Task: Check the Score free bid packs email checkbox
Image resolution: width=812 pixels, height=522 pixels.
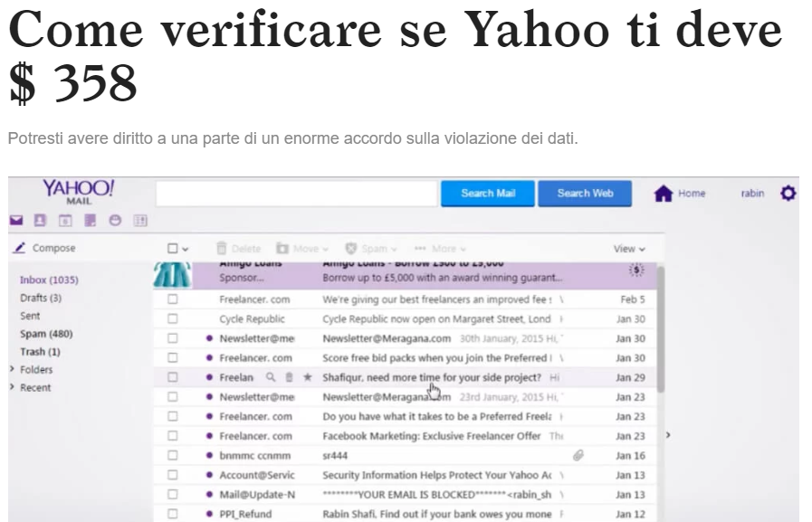Action: coord(172,357)
